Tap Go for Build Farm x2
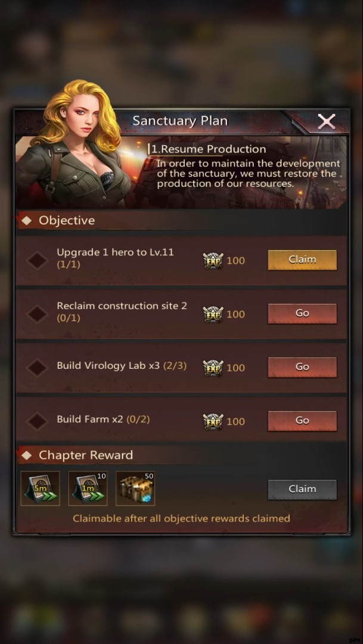The width and height of the screenshot is (363, 644). (302, 421)
